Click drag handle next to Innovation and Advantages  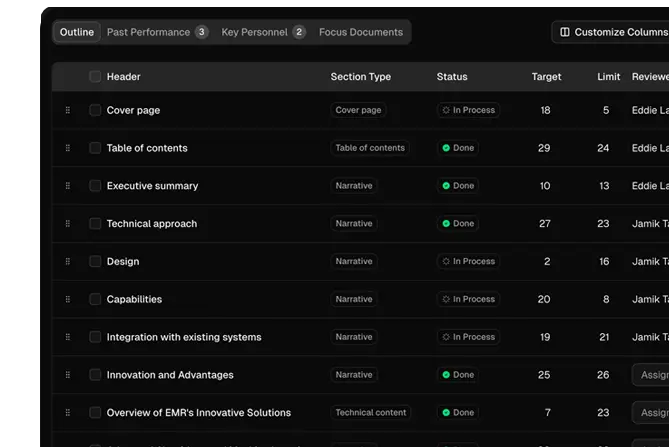(x=68, y=375)
